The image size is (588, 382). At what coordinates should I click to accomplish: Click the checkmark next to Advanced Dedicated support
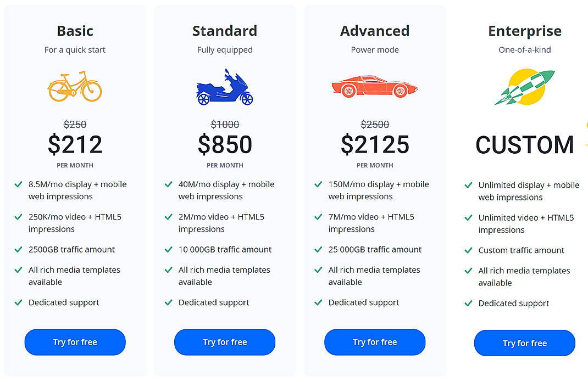(x=319, y=302)
